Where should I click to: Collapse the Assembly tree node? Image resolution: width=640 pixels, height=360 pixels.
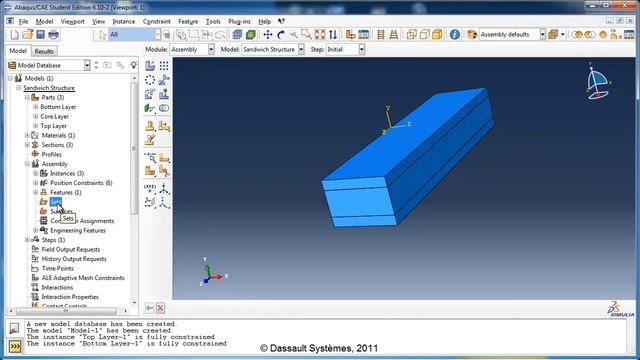(x=27, y=164)
